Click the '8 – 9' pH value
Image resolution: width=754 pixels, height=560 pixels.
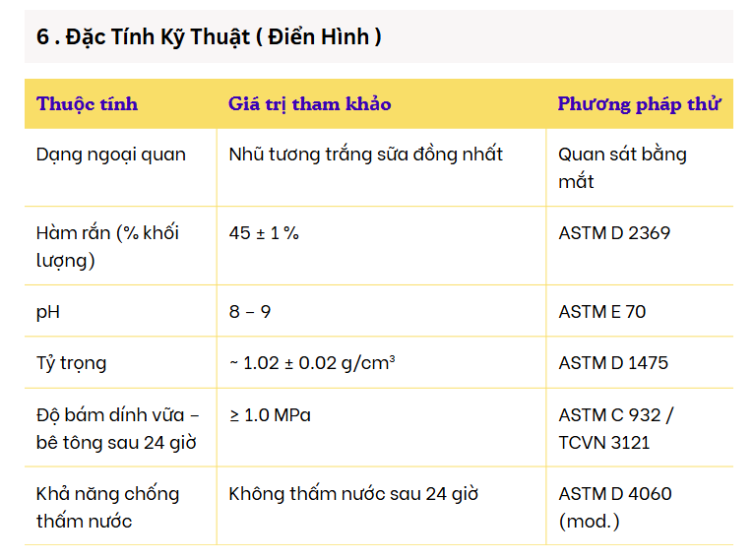tap(250, 312)
